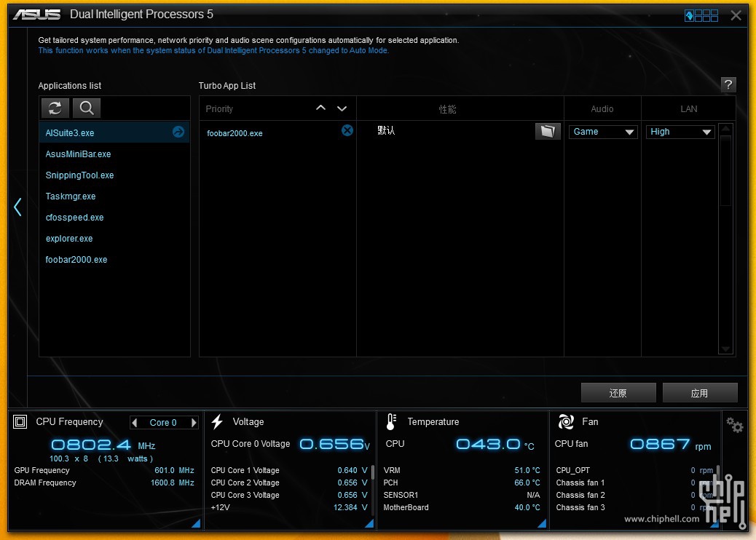
Task: Click the 应用 apply button
Action: tap(700, 393)
